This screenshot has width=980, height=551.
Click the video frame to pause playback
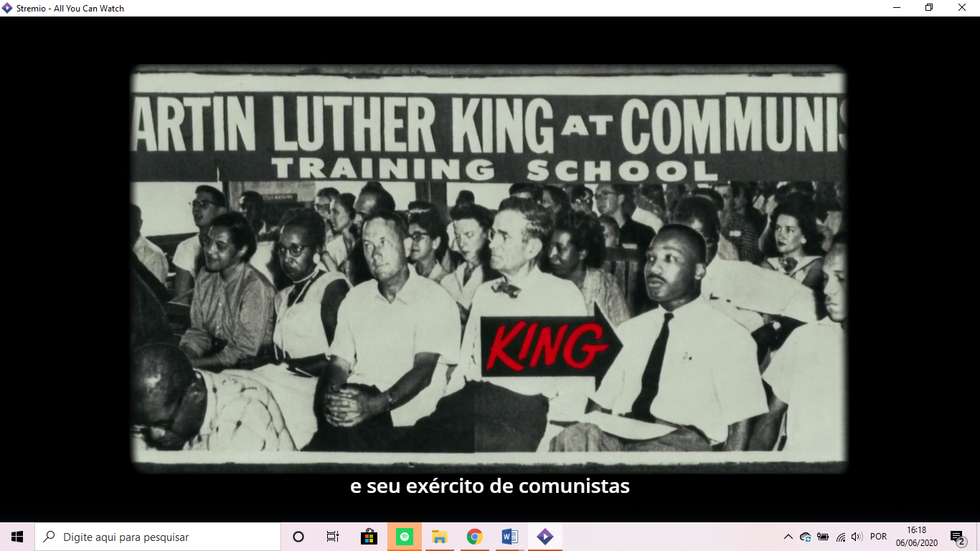[488, 269]
